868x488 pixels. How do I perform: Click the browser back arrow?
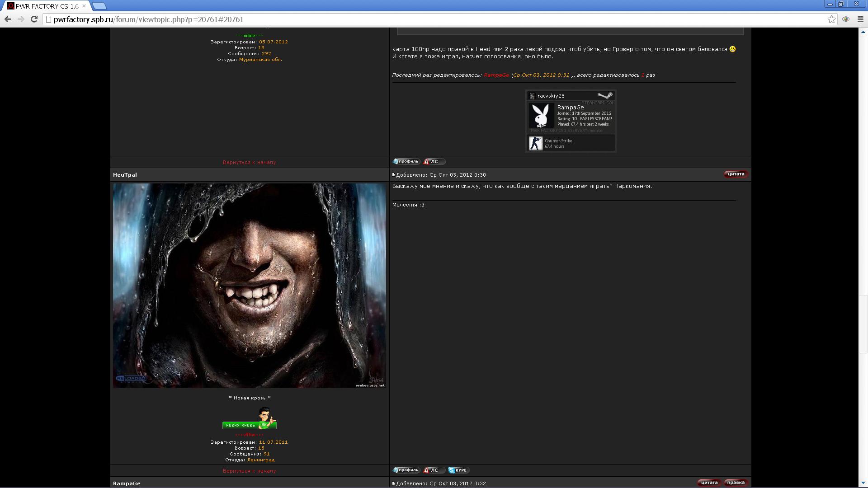click(x=8, y=19)
